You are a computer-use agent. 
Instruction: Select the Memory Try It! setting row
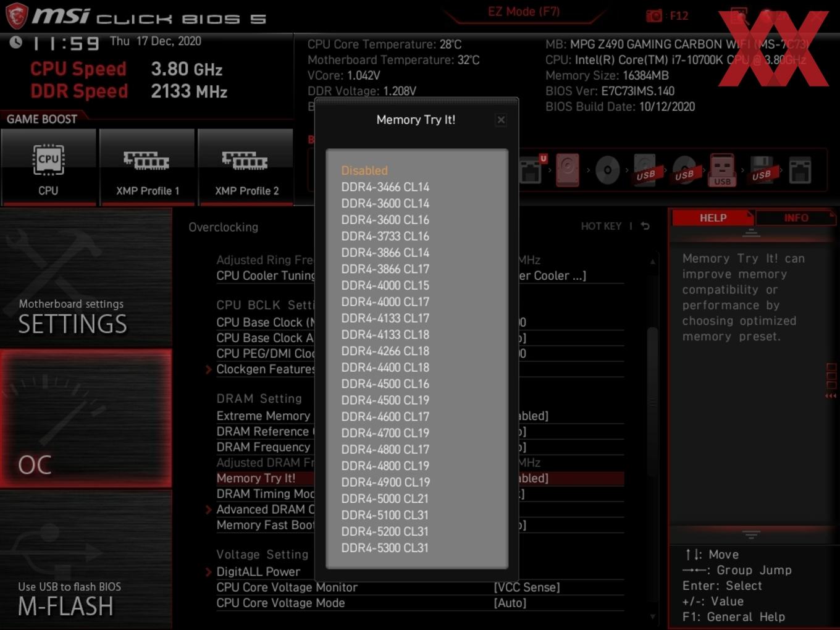click(419, 478)
